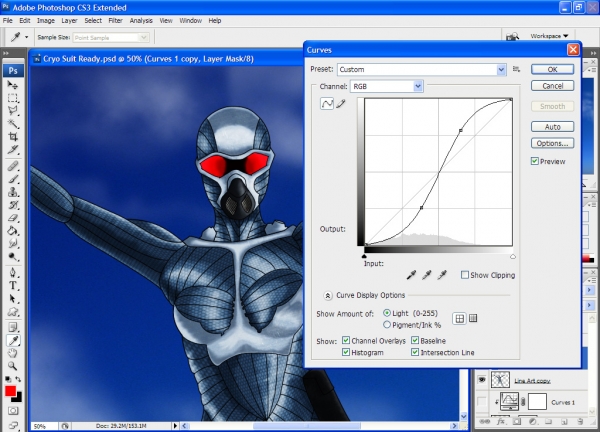
Task: Enable the Show Clipping checkbox
Action: coord(465,275)
